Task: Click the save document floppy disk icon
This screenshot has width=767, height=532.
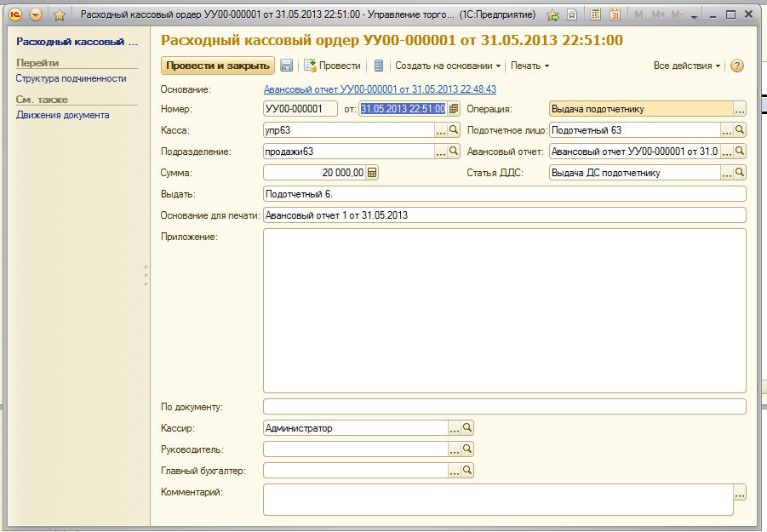Action: [287, 66]
